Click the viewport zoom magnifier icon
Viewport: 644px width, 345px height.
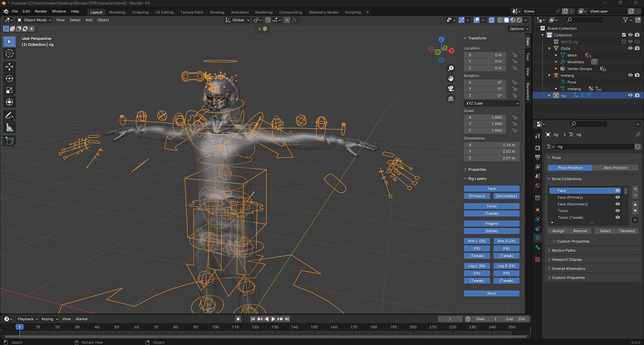tap(451, 69)
